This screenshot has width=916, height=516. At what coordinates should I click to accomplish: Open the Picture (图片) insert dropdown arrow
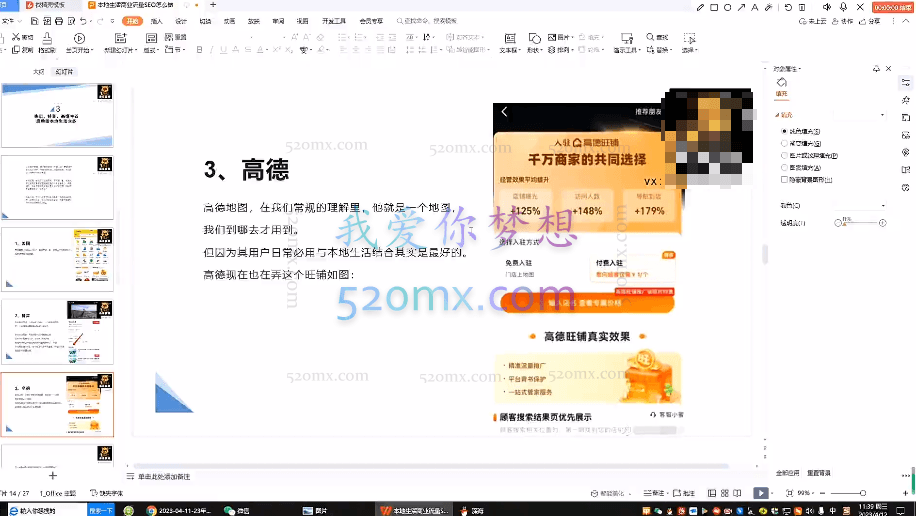tap(572, 37)
